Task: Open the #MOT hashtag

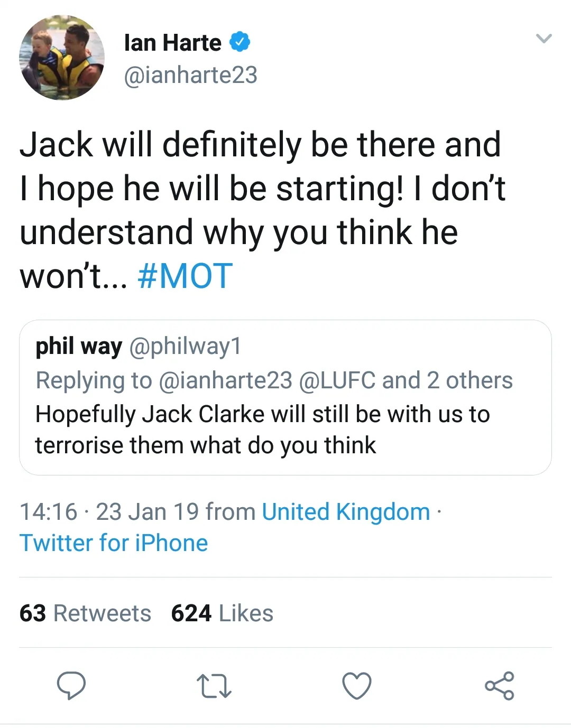Action: [x=185, y=276]
